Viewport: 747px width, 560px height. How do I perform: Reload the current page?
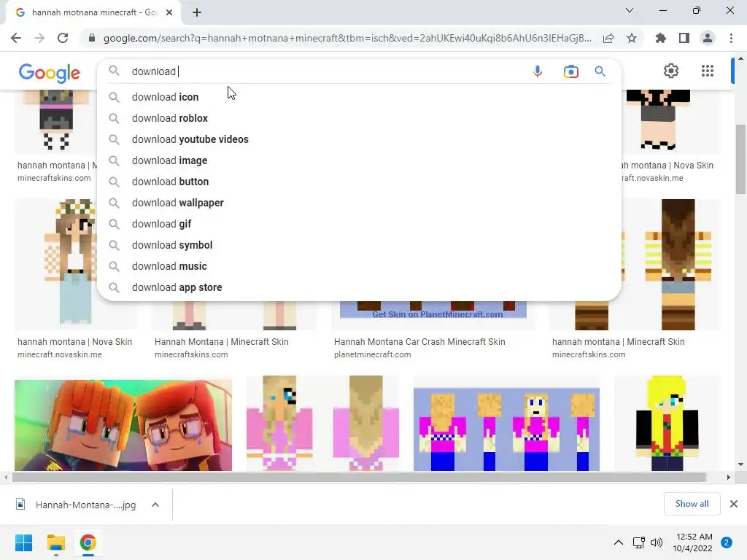(x=63, y=38)
